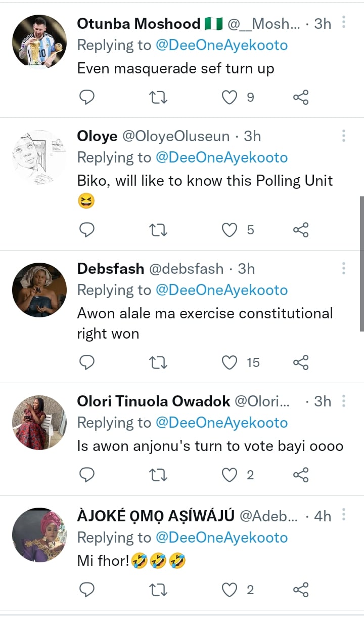Share Olori Tinuola Owadok's tweet

pyautogui.click(x=301, y=475)
